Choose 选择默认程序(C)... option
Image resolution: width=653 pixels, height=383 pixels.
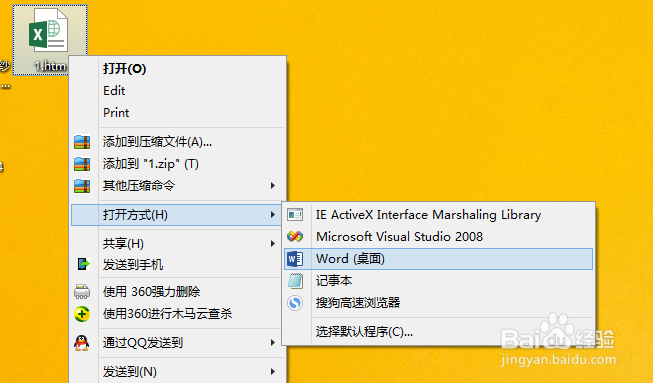(x=364, y=332)
